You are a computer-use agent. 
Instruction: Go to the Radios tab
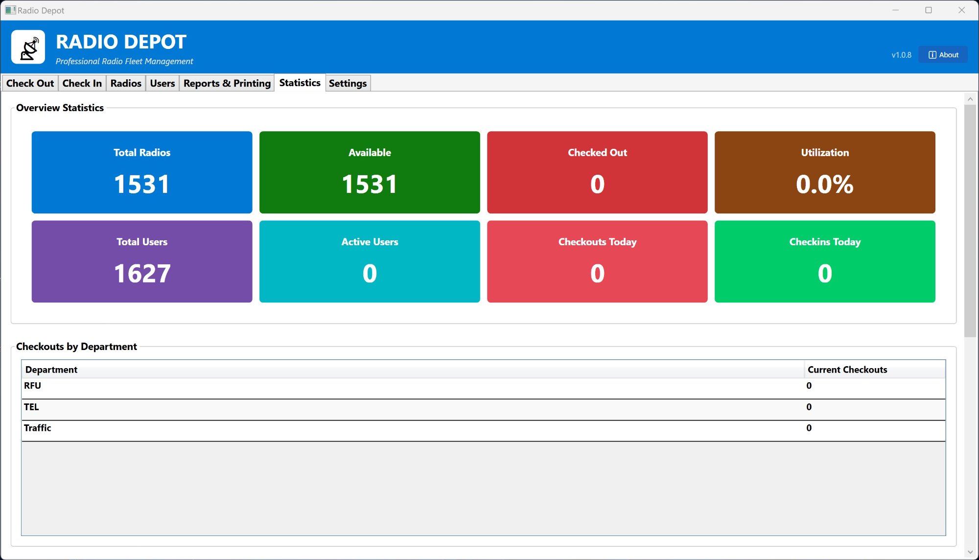126,83
